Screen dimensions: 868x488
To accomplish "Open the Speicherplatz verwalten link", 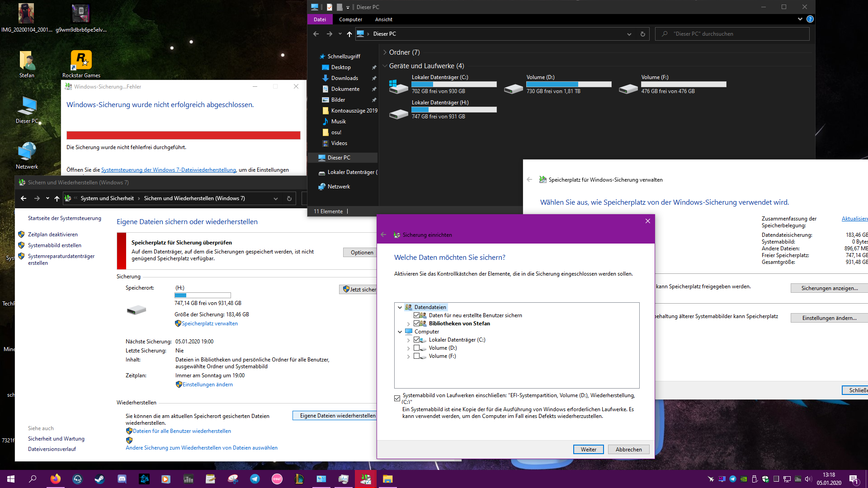I will 209,324.
